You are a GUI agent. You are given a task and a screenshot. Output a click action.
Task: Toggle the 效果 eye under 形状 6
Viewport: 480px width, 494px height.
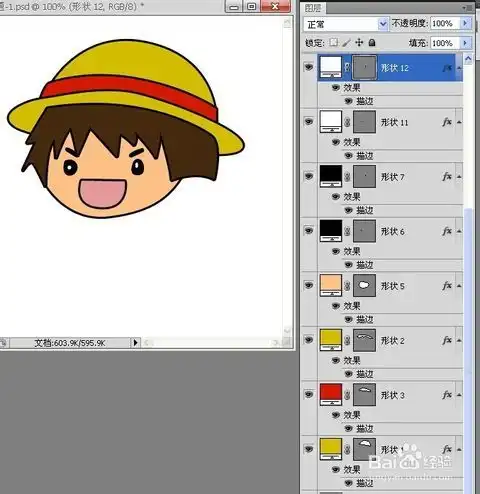(336, 251)
